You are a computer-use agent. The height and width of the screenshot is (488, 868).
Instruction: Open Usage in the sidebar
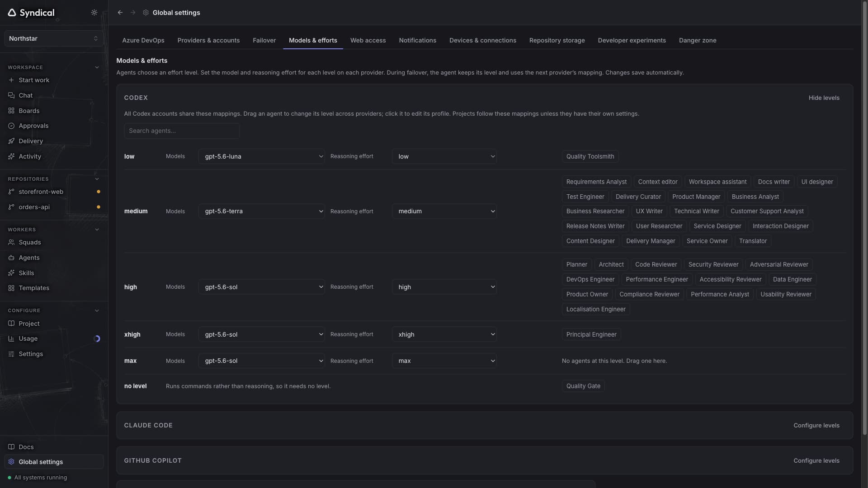[54, 338]
